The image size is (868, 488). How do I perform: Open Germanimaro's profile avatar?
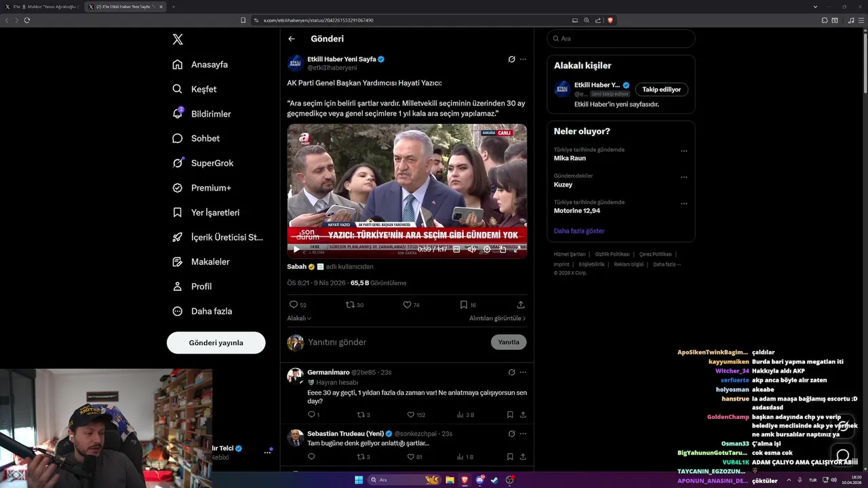(x=295, y=376)
